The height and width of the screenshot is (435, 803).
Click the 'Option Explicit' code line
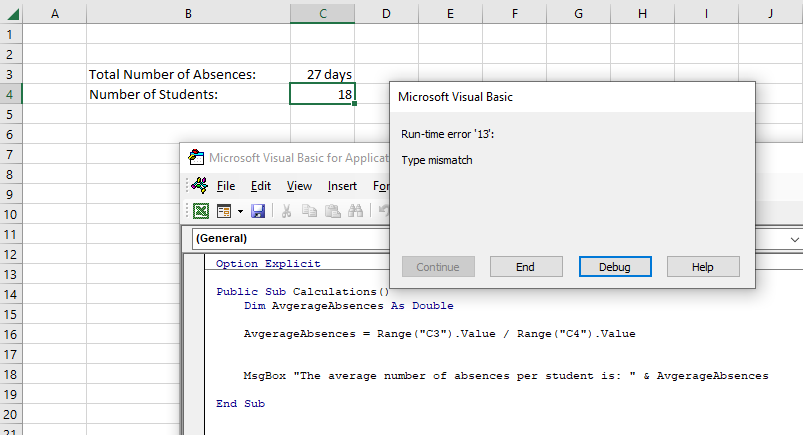268,263
